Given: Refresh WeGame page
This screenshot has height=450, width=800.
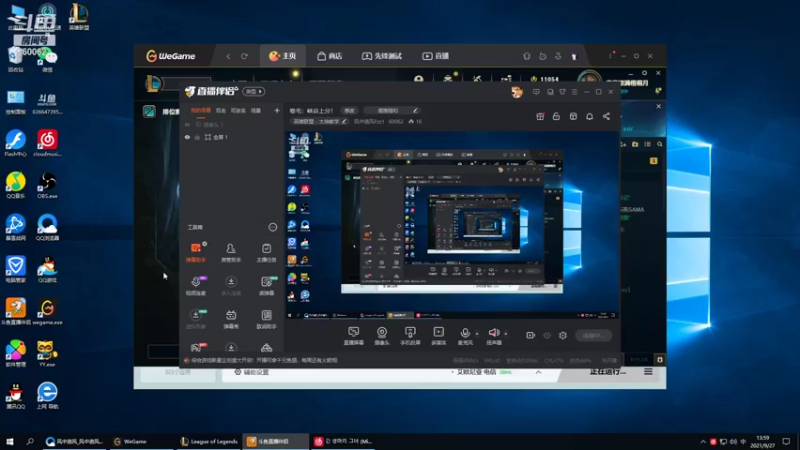Looking at the screenshot, I should tap(244, 56).
